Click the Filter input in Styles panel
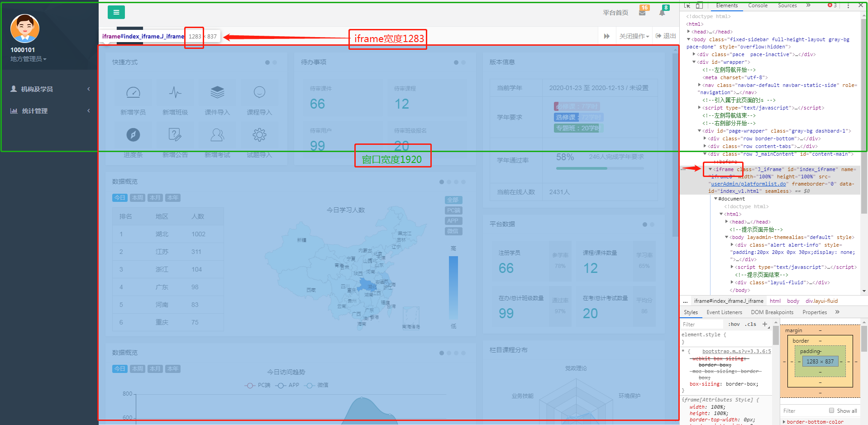The width and height of the screenshot is (868, 425). [x=701, y=324]
